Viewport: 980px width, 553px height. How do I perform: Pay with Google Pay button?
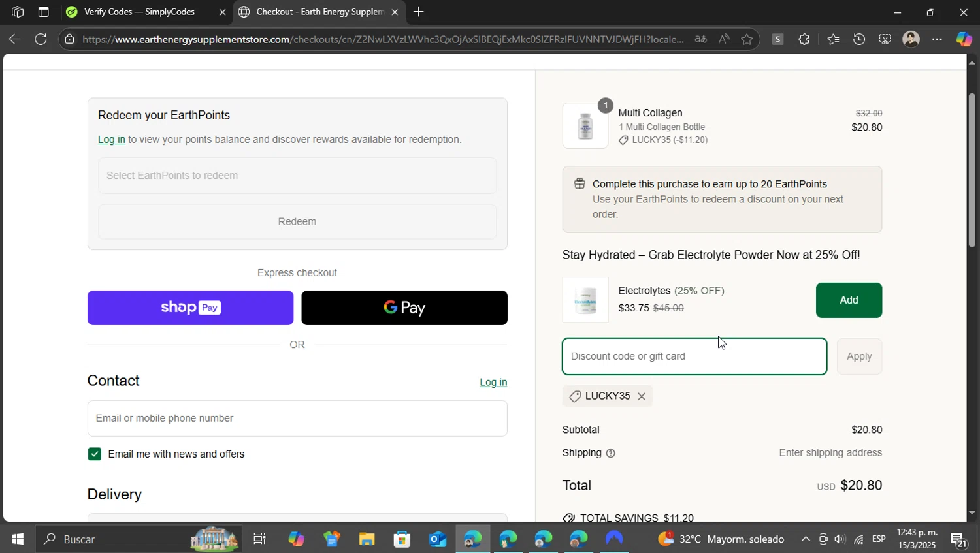click(404, 308)
